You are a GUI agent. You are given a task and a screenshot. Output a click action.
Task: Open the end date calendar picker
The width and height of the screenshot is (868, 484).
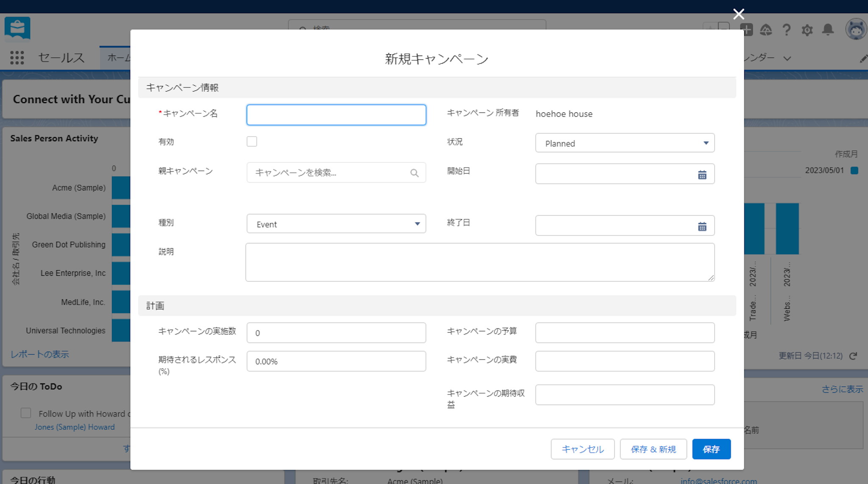click(x=702, y=227)
